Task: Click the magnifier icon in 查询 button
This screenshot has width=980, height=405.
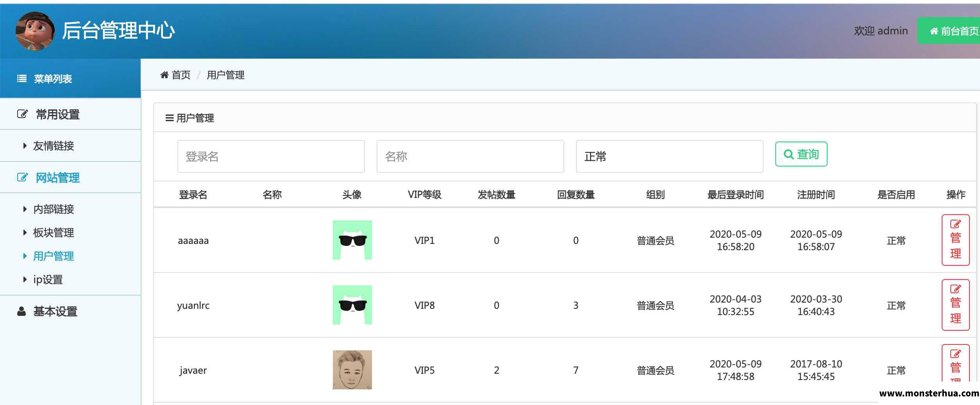Action: point(789,154)
